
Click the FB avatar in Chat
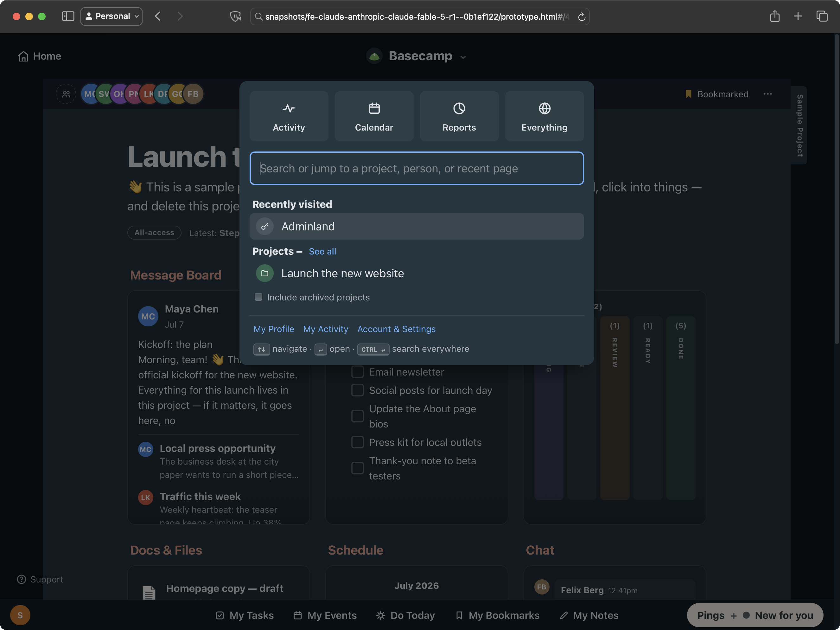542,587
